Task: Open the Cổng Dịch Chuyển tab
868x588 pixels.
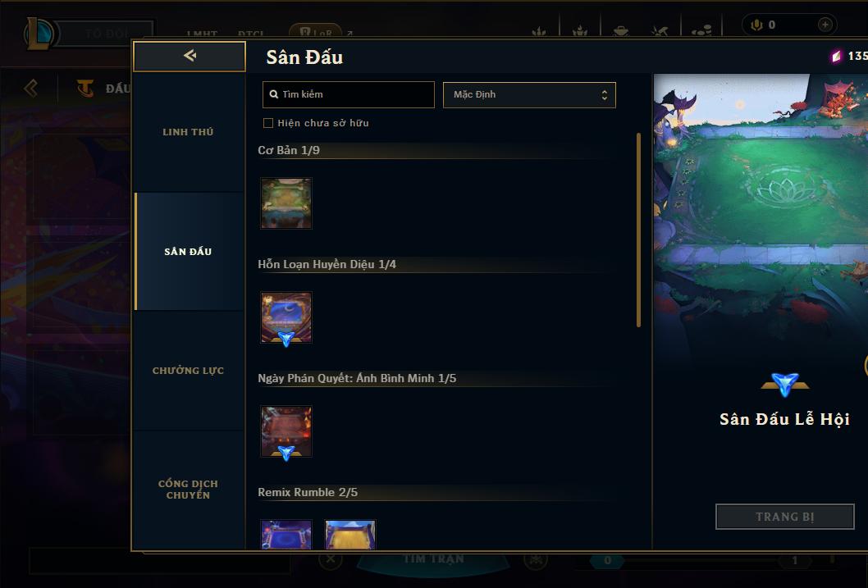Action: [x=188, y=490]
